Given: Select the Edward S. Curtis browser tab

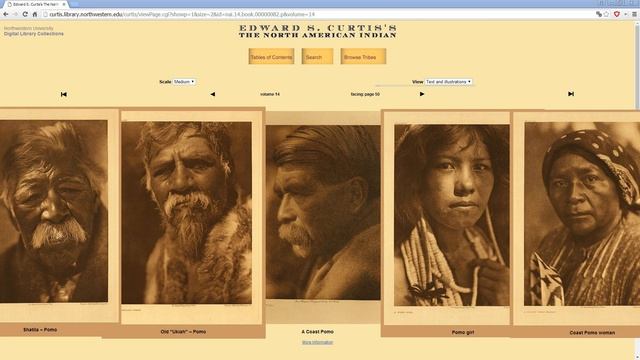Looking at the screenshot, I should [x=36, y=4].
